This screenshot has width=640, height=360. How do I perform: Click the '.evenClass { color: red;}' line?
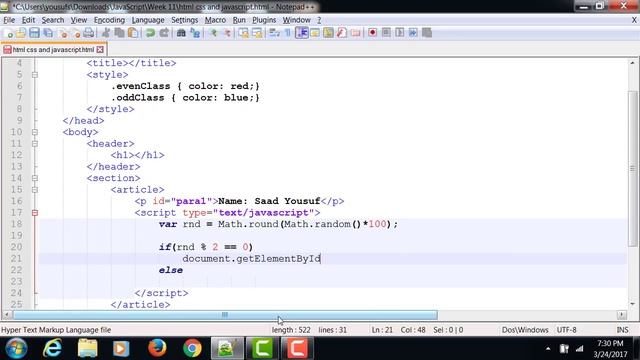(185, 86)
